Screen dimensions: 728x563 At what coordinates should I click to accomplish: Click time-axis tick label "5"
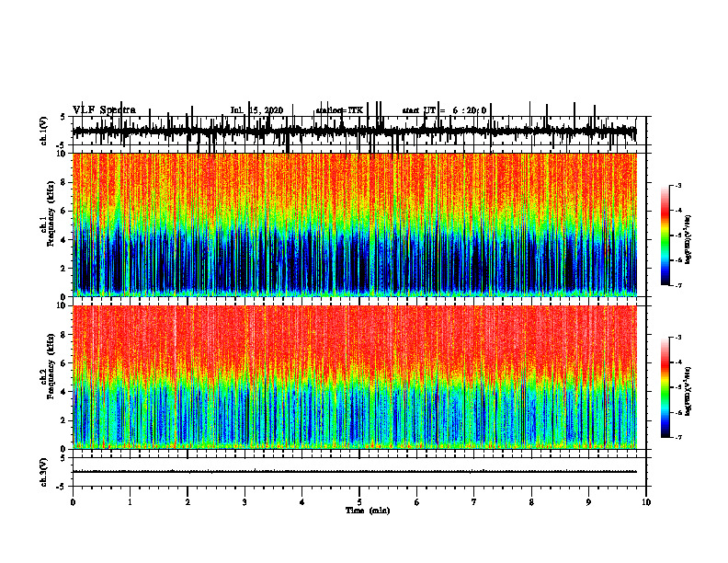click(359, 502)
